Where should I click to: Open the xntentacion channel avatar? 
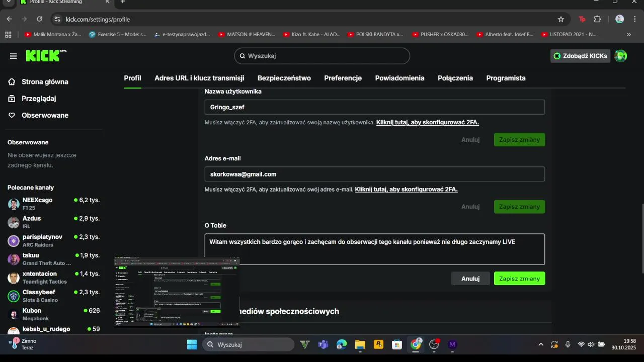click(14, 278)
